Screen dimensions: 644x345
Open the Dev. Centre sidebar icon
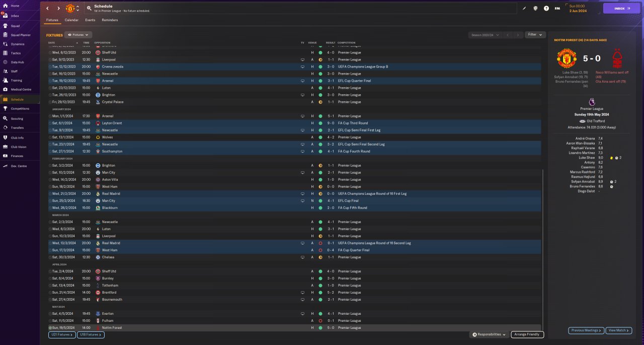(x=5, y=166)
